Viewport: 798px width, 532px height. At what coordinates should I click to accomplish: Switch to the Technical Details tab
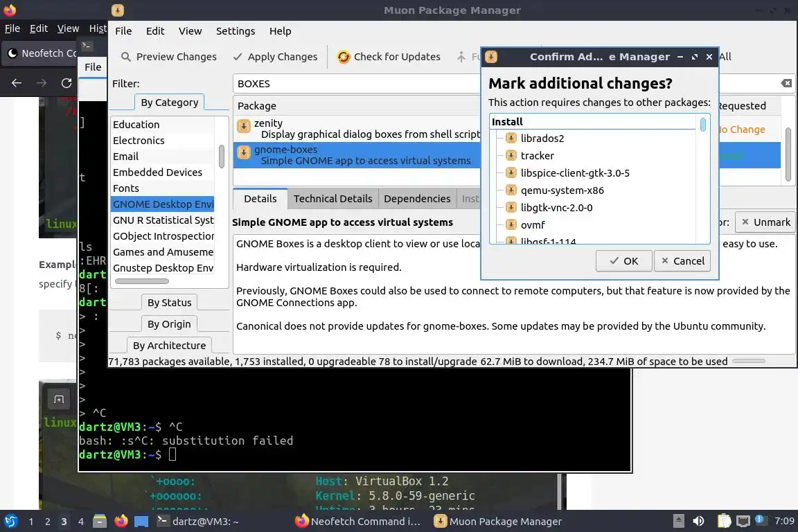pyautogui.click(x=332, y=199)
